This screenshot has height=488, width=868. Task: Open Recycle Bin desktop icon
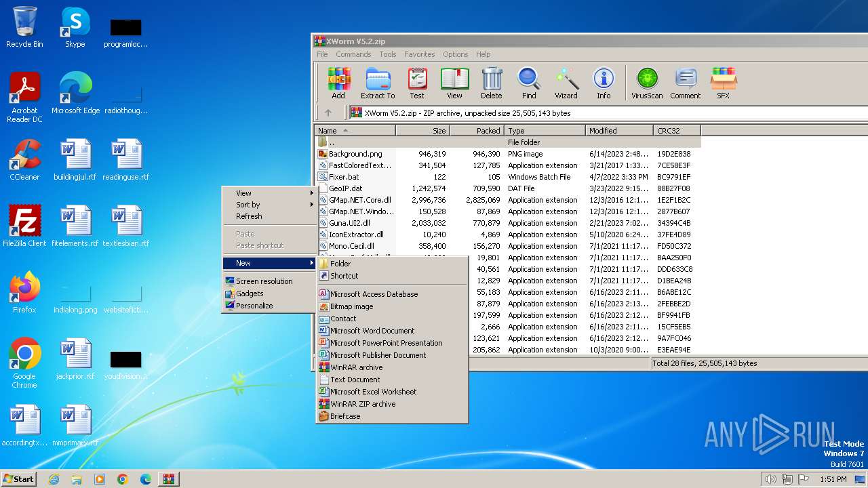coord(24,27)
